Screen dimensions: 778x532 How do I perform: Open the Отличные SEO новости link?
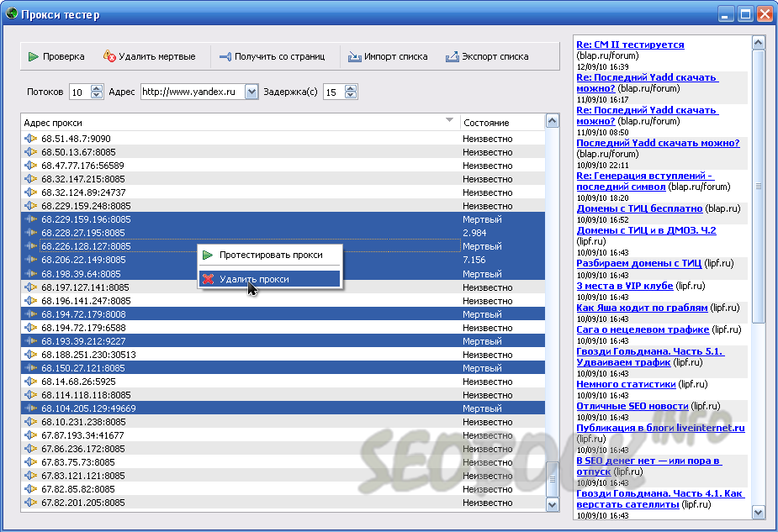(632, 406)
